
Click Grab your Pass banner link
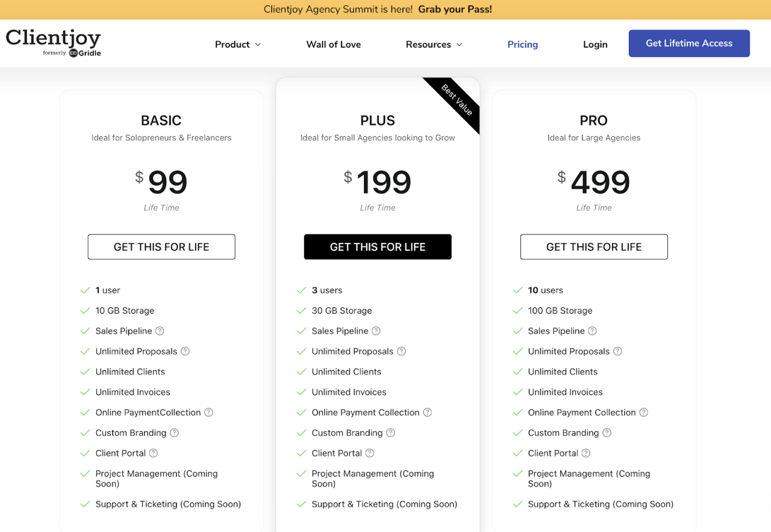point(455,10)
